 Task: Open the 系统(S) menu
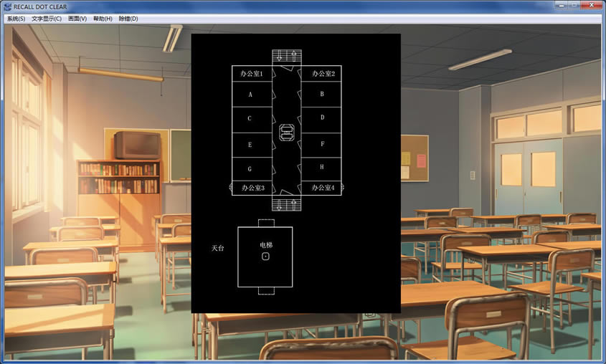[16, 19]
